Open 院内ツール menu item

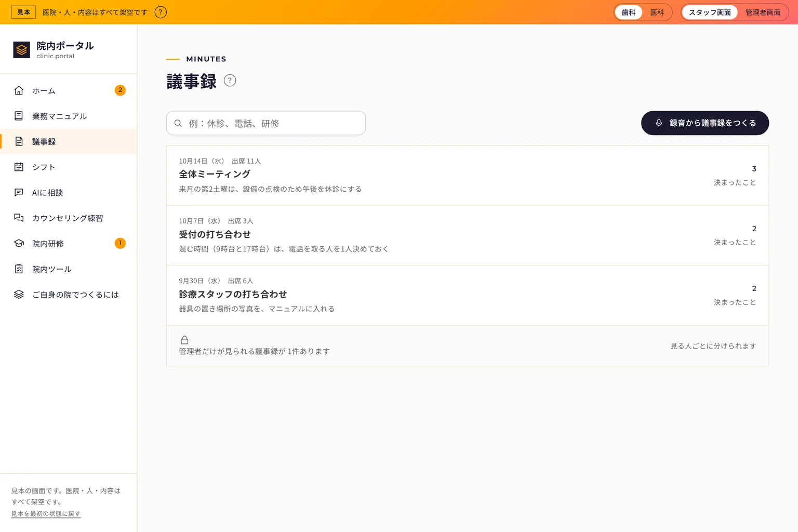pos(69,269)
